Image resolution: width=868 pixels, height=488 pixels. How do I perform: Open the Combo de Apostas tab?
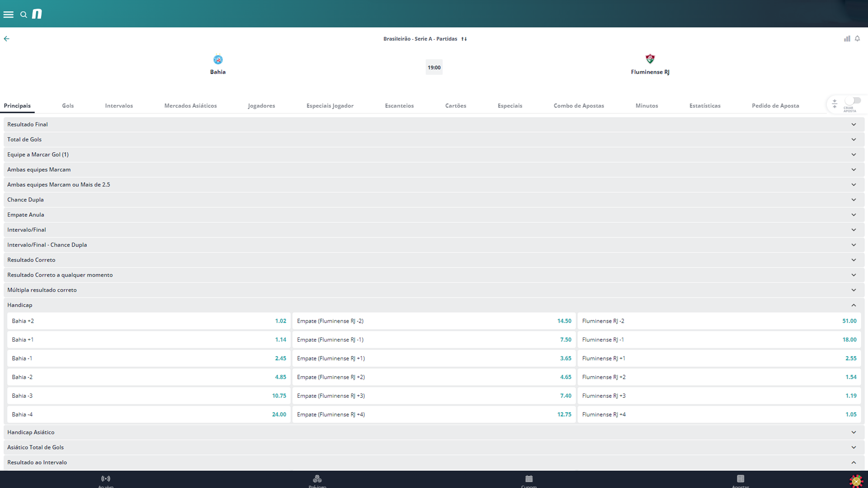pos(579,106)
